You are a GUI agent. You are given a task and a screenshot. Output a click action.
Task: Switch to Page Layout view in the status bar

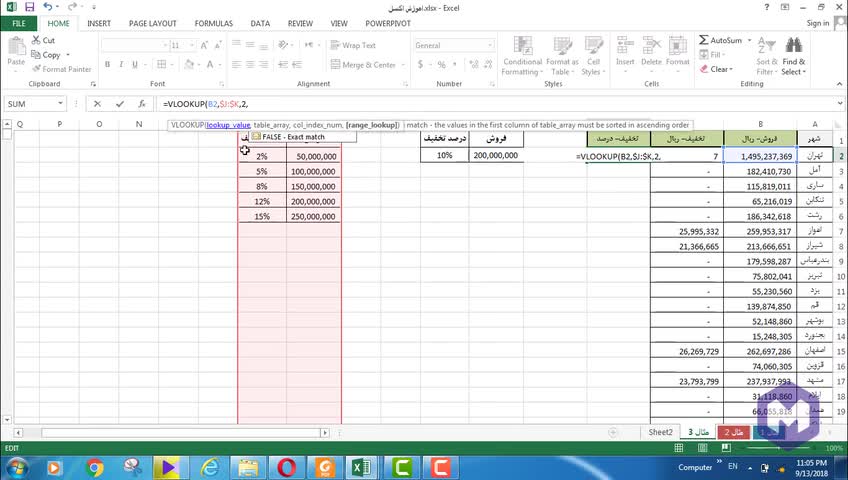703,448
